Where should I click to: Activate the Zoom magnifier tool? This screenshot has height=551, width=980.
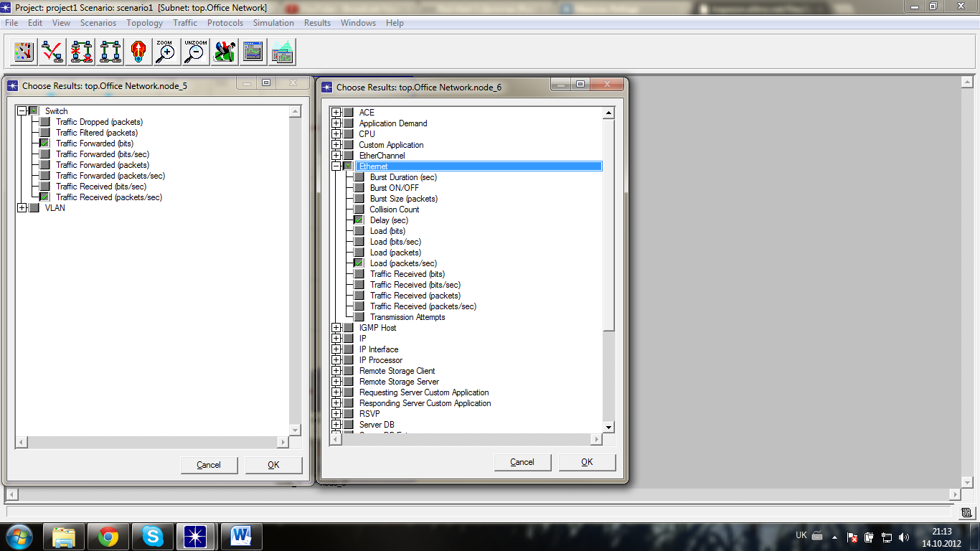(x=167, y=52)
